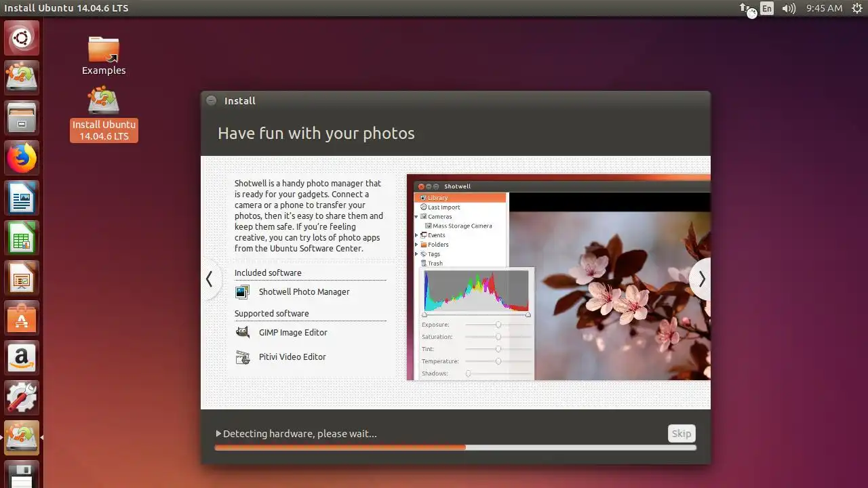Open Ubuntu Software Center from the launcher
This screenshot has height=488, width=868.
[22, 318]
